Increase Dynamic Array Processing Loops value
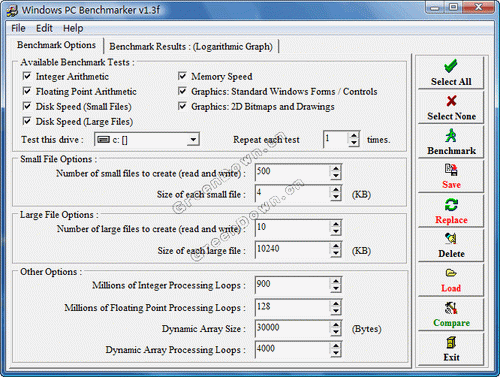 point(336,346)
